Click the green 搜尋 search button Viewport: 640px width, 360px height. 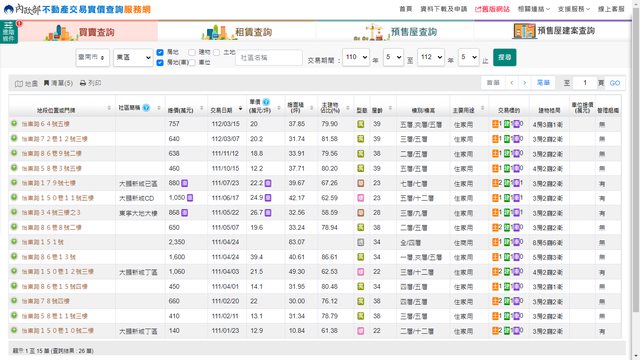[504, 57]
